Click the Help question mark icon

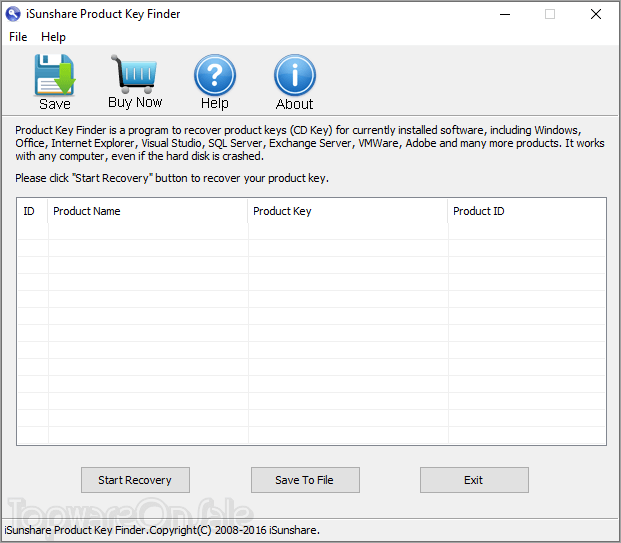(215, 75)
